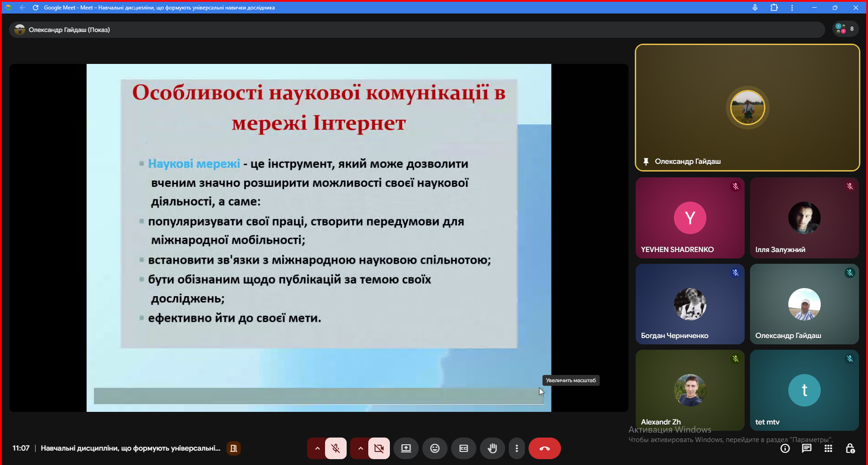The image size is (868, 465).
Task: Click Ілля Залужний's profile photo
Action: (805, 218)
